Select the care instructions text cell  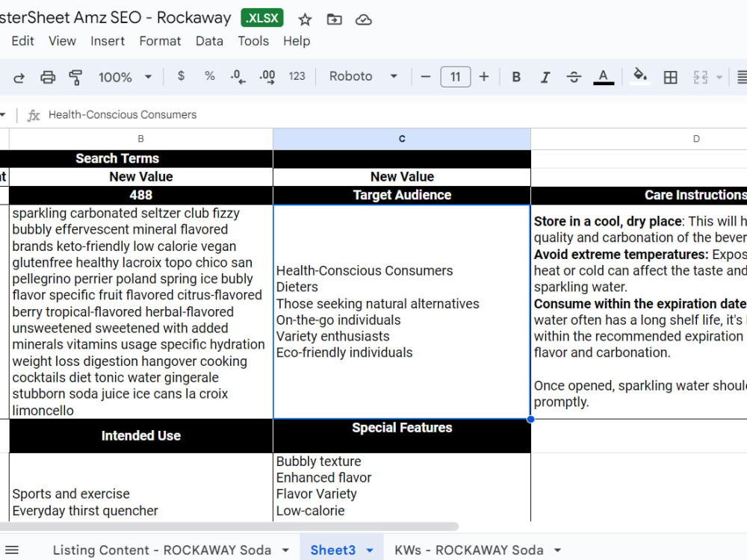pyautogui.click(x=639, y=312)
